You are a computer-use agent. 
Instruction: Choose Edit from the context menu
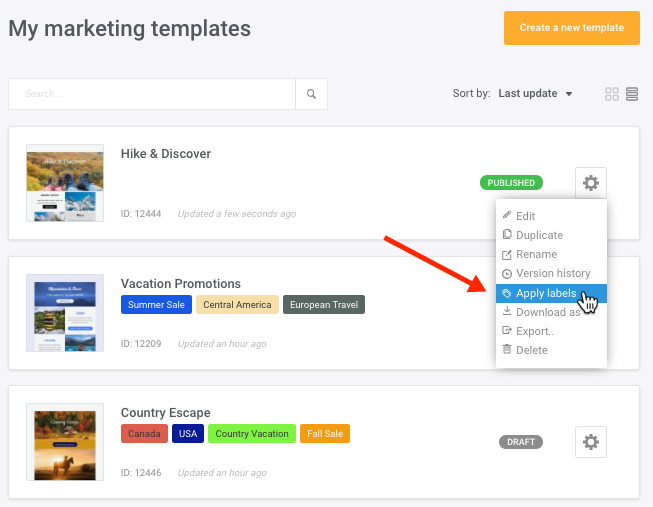pyautogui.click(x=525, y=216)
